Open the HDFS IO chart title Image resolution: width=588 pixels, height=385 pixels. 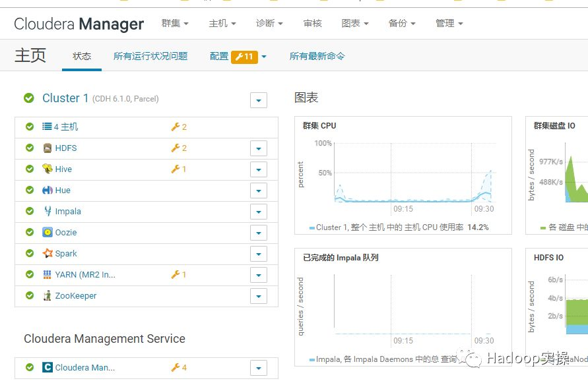pyautogui.click(x=548, y=258)
